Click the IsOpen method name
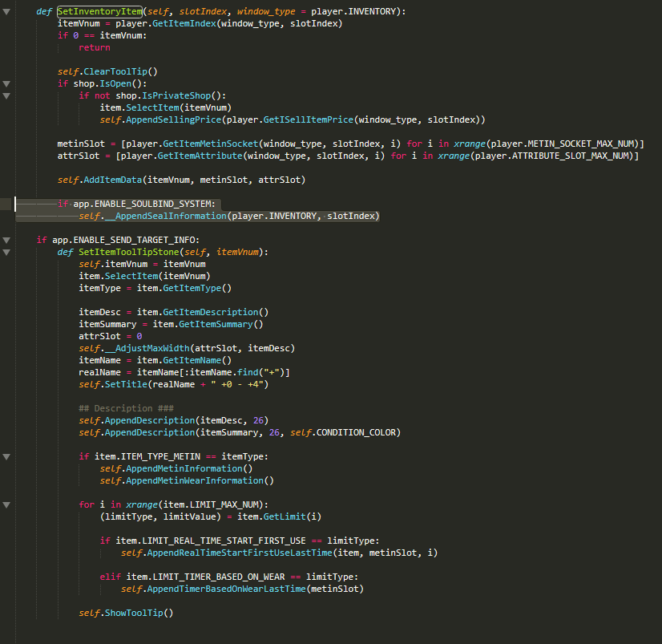 pyautogui.click(x=115, y=83)
